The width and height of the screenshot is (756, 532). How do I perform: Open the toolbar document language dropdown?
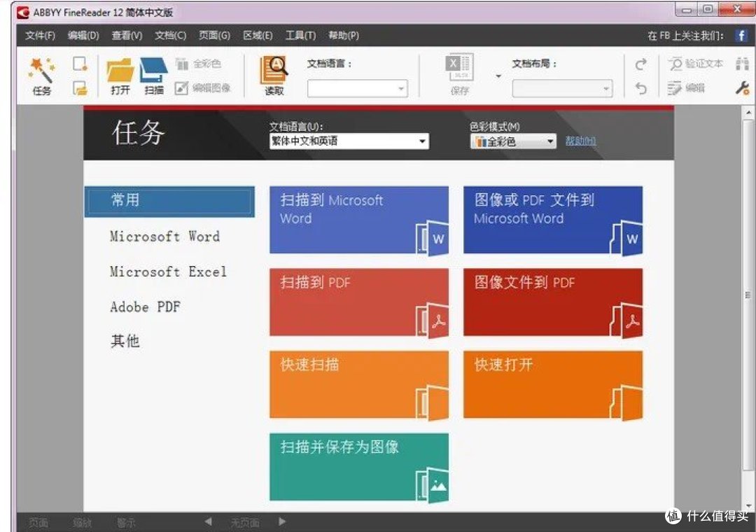(357, 89)
